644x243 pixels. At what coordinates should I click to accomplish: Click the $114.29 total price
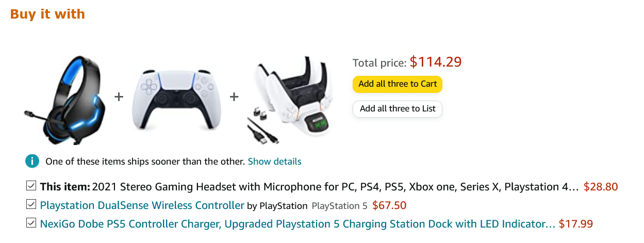436,62
